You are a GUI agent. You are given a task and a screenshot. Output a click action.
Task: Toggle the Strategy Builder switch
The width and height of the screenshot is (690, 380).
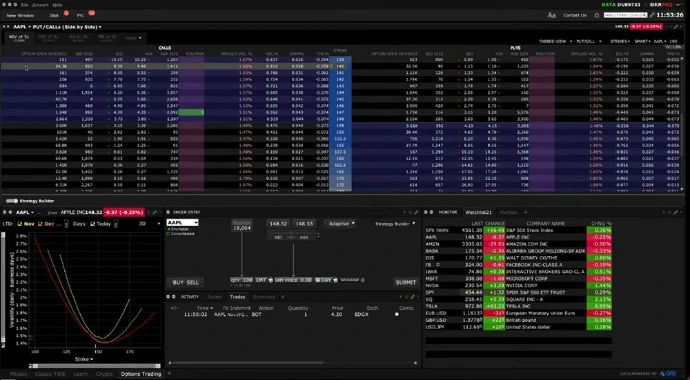12,201
